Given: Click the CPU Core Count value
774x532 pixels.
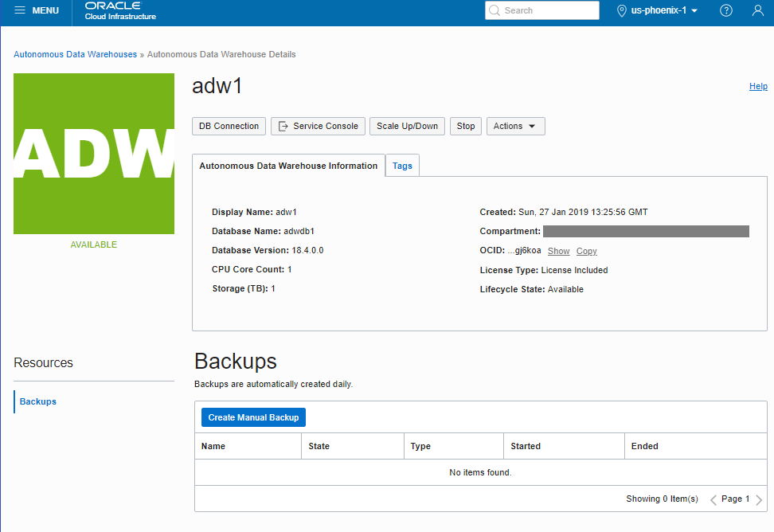Looking at the screenshot, I should (x=290, y=269).
